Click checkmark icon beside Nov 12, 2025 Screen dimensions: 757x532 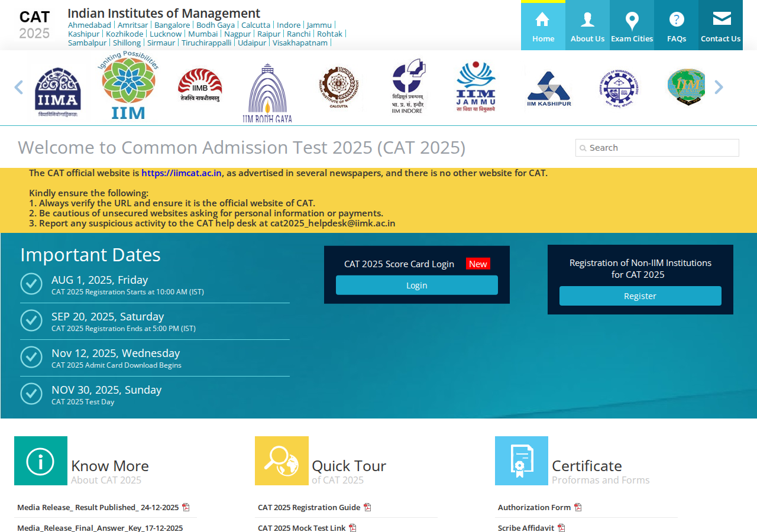coord(31,357)
